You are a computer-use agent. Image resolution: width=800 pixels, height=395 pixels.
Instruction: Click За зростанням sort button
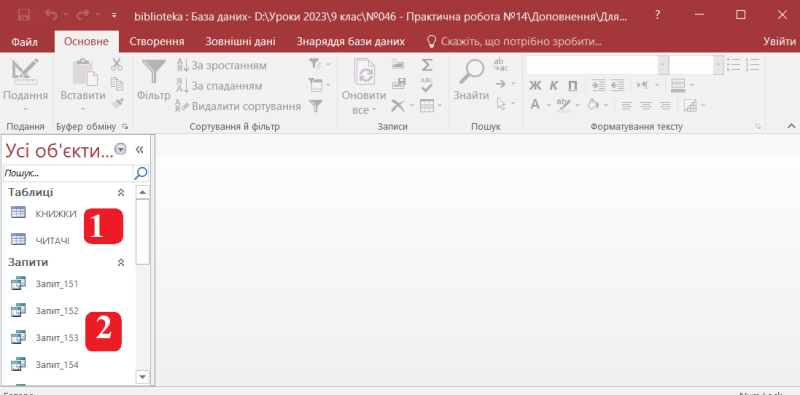(x=221, y=65)
